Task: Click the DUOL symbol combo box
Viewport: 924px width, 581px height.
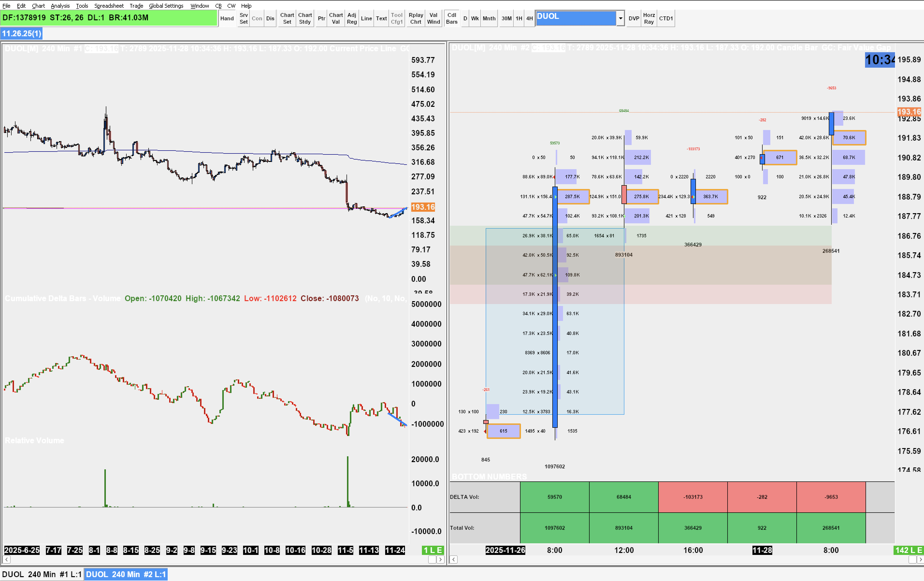Action: coord(575,18)
